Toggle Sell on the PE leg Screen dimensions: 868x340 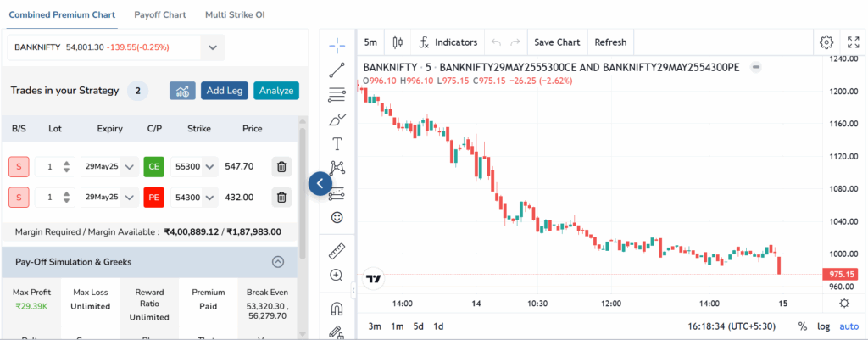19,198
